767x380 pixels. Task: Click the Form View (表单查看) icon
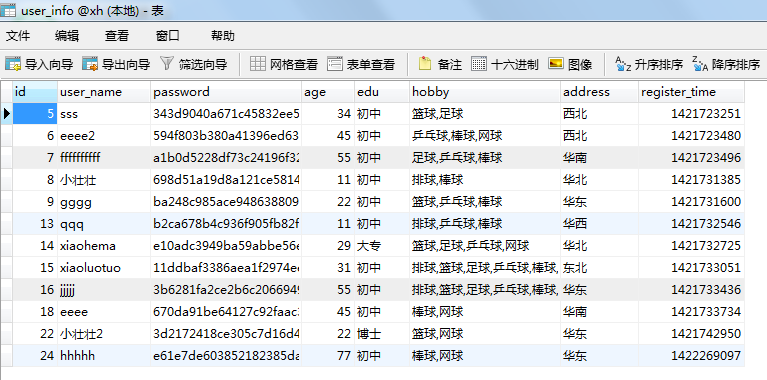pyautogui.click(x=335, y=64)
